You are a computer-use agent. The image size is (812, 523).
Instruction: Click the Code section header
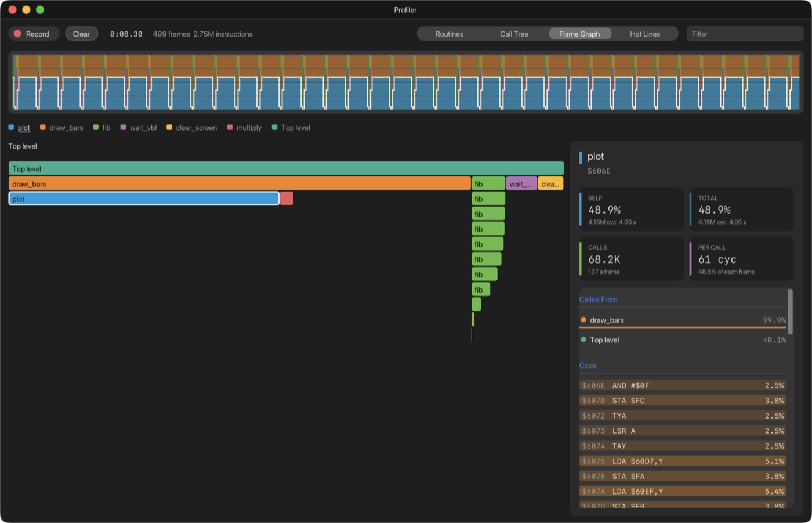pos(588,366)
